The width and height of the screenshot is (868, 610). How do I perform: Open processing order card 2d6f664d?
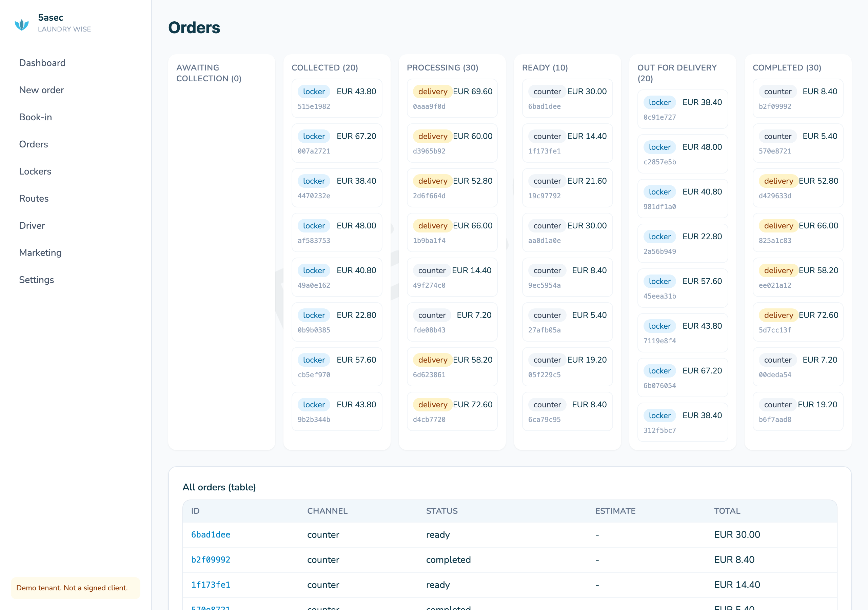click(x=452, y=188)
